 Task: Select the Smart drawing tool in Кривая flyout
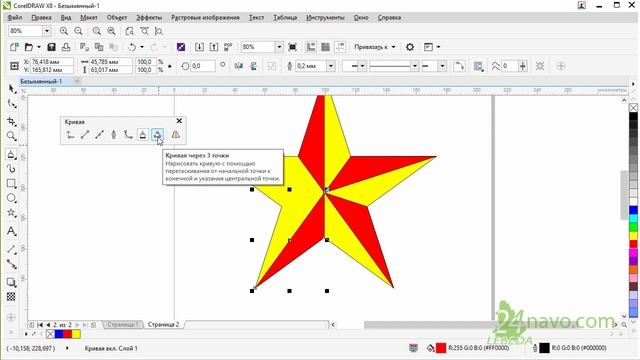(176, 135)
